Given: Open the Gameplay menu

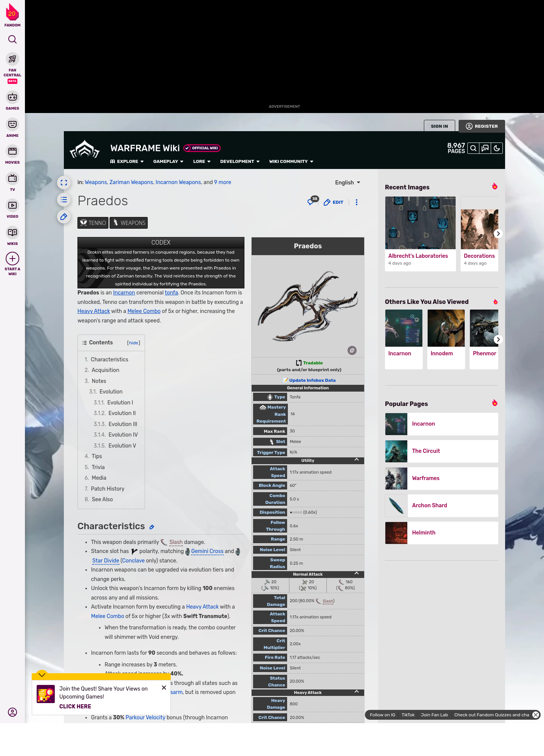Looking at the screenshot, I should (x=168, y=161).
